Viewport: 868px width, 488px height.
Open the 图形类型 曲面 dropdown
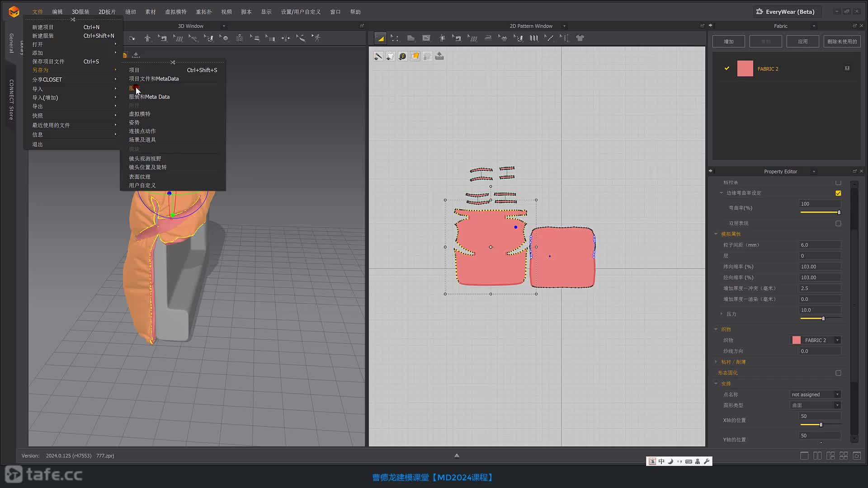[816, 405]
